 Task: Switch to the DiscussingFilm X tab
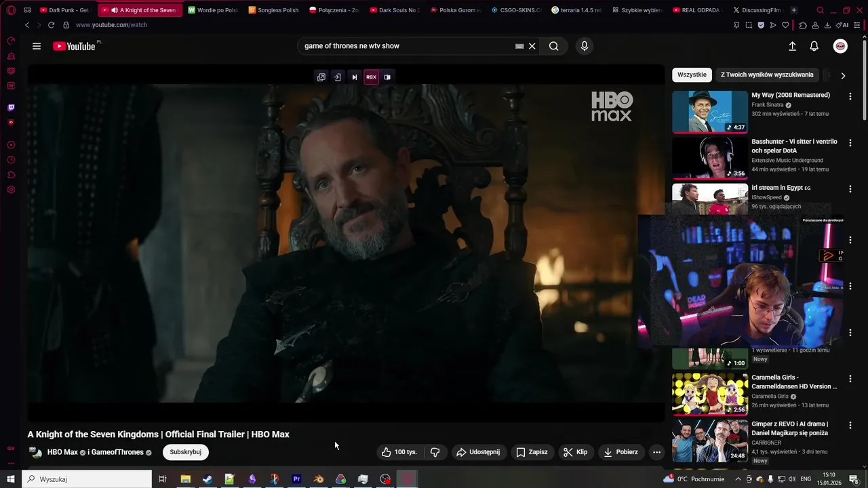point(757,10)
